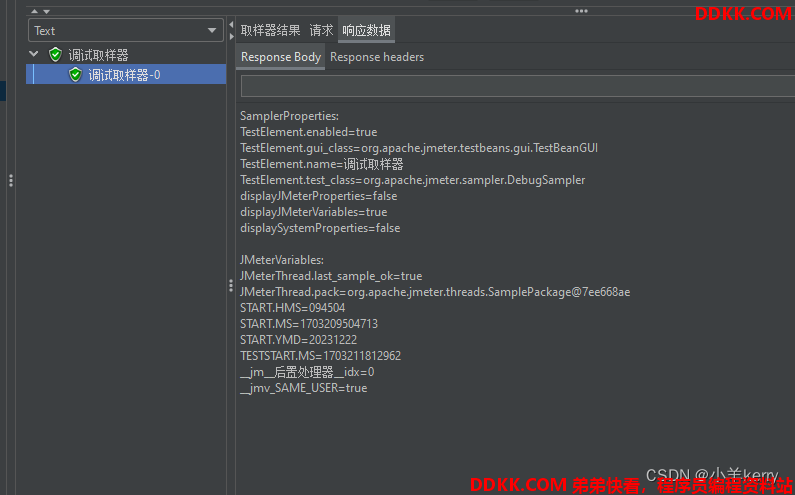Click the TestElement.test_class line
Screen dimensions: 795x495
[412, 180]
